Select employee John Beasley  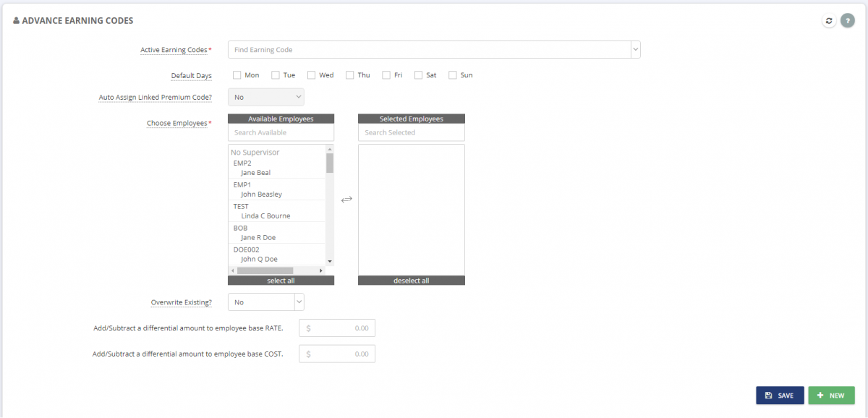(261, 195)
